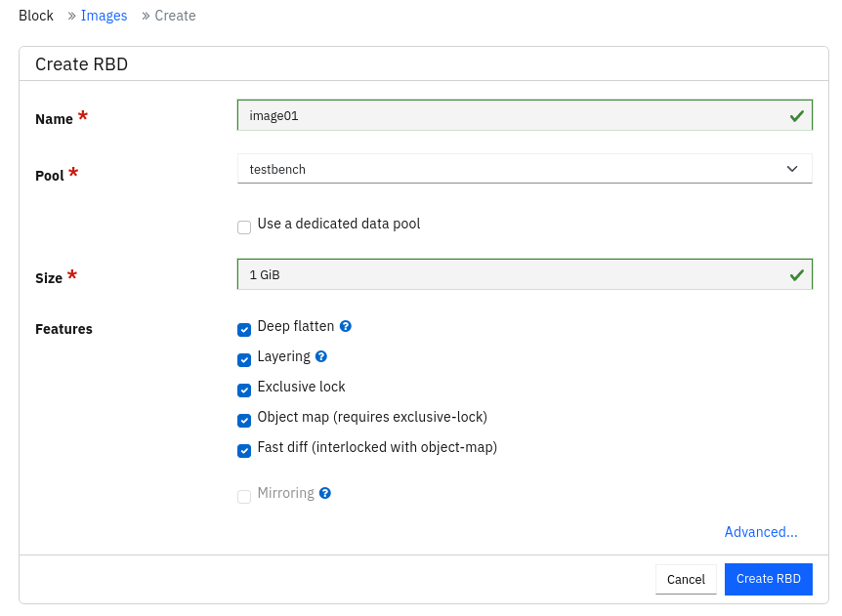Open the Pool dropdown showing testbench

525,169
